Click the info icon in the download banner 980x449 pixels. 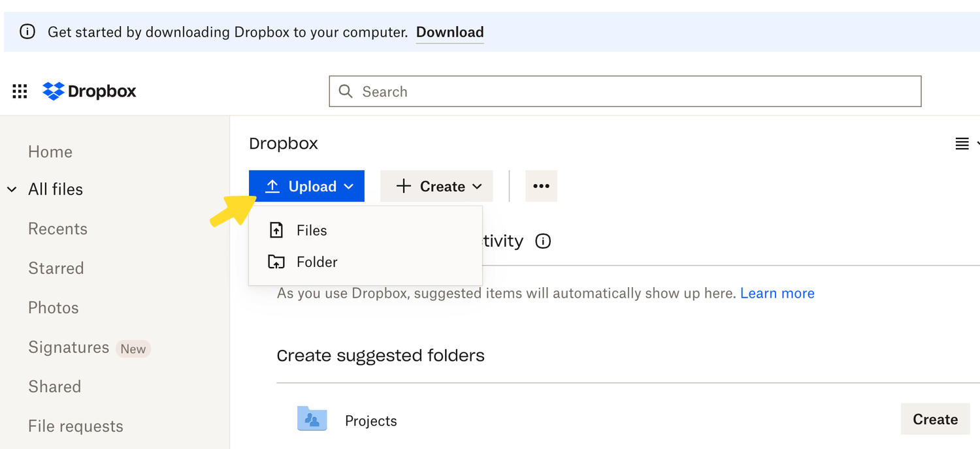point(27,32)
